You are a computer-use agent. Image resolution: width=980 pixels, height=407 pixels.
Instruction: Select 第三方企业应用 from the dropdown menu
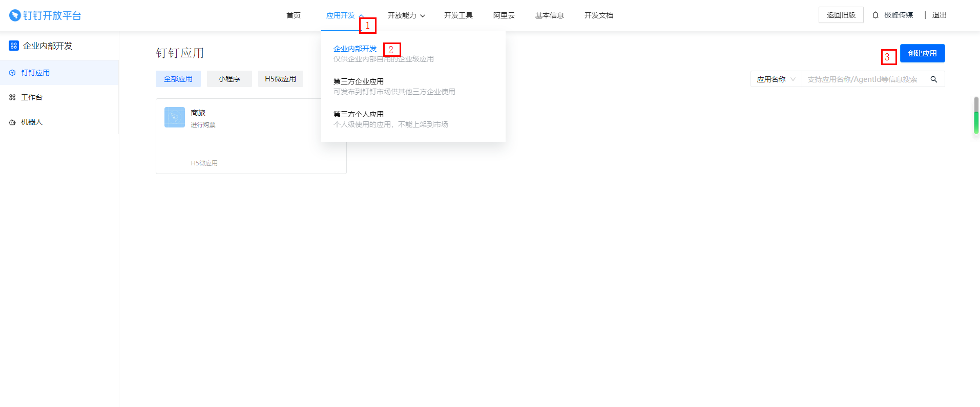(x=359, y=81)
